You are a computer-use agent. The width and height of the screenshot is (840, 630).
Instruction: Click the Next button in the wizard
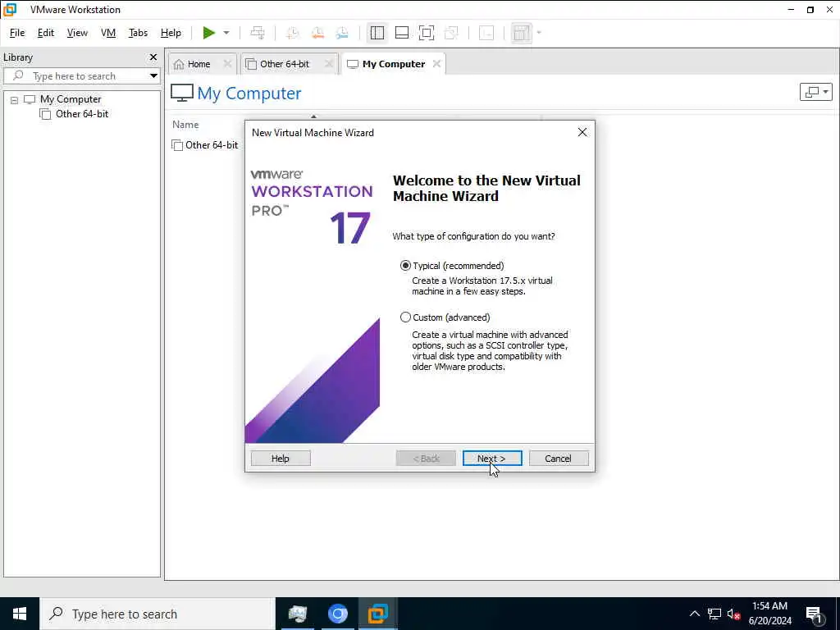(492, 459)
